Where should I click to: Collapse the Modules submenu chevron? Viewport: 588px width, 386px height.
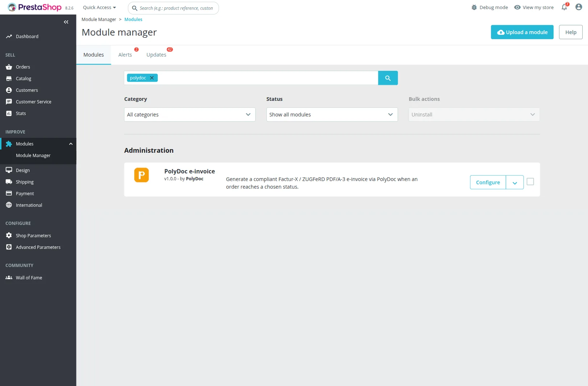point(71,144)
